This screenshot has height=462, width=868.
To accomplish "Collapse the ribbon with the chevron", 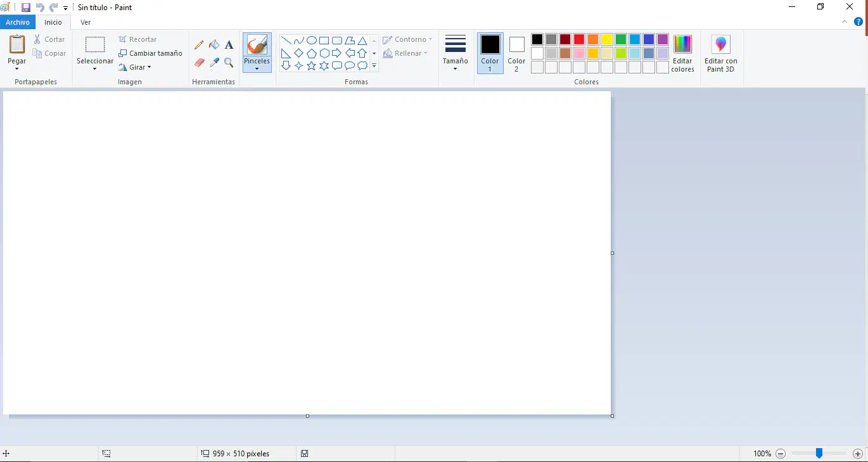I will (x=845, y=22).
